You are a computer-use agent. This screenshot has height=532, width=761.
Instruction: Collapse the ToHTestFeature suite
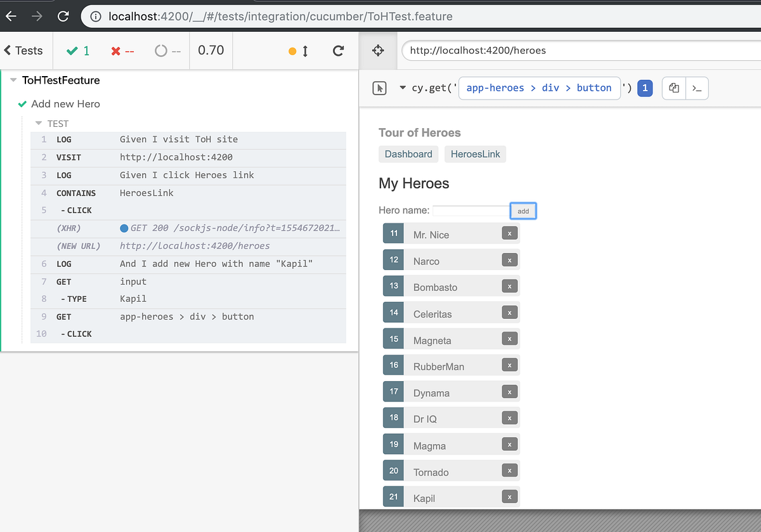click(13, 80)
